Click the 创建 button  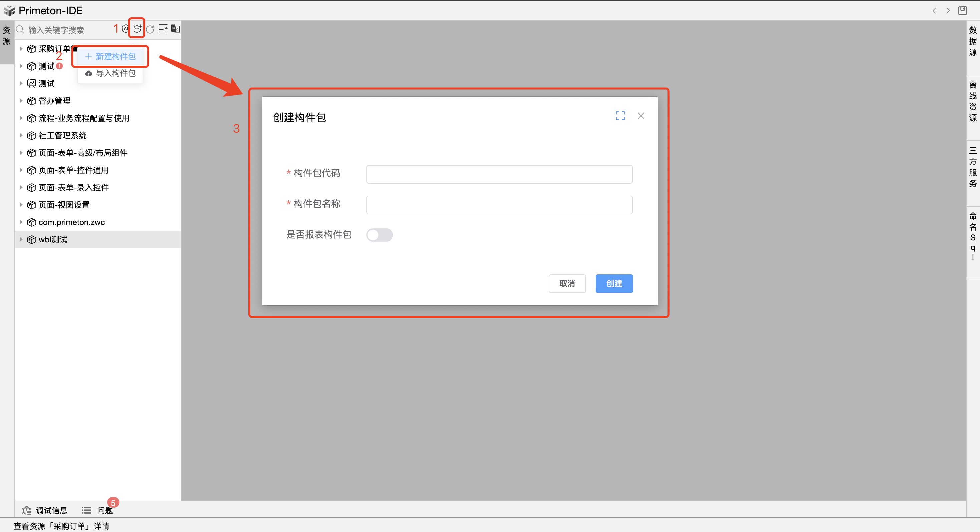point(614,284)
